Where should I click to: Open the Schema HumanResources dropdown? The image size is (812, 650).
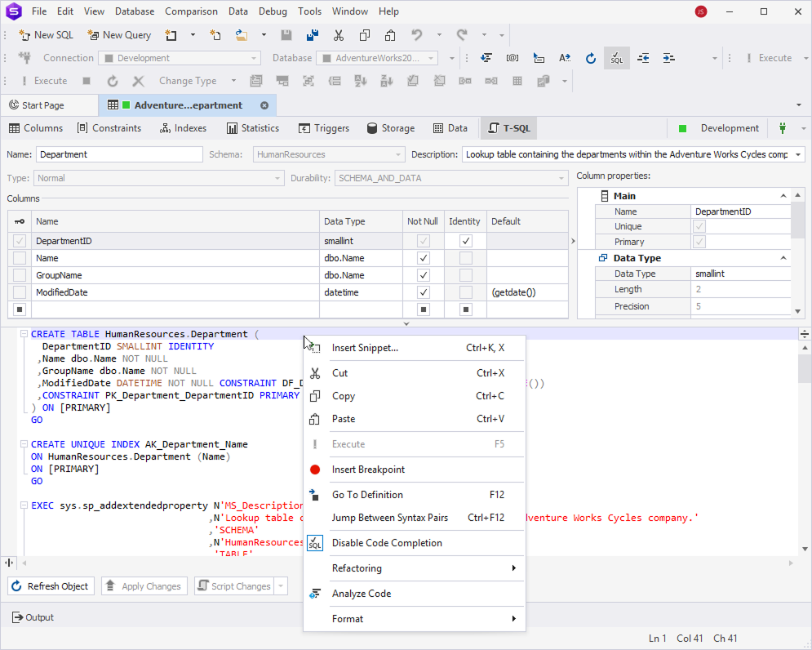pos(397,154)
